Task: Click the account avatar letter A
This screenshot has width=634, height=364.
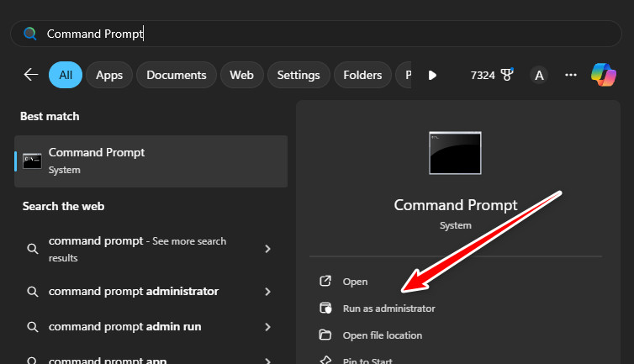Action: click(539, 75)
